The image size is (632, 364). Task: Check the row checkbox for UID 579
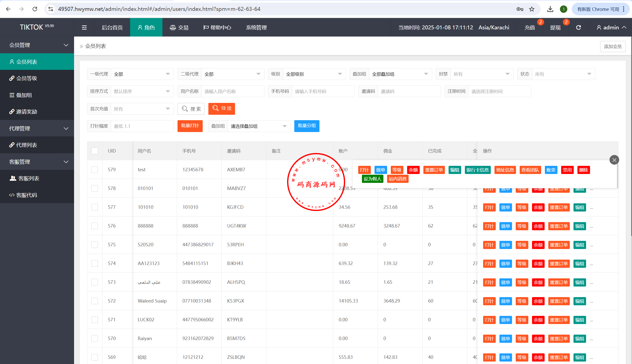tap(95, 170)
